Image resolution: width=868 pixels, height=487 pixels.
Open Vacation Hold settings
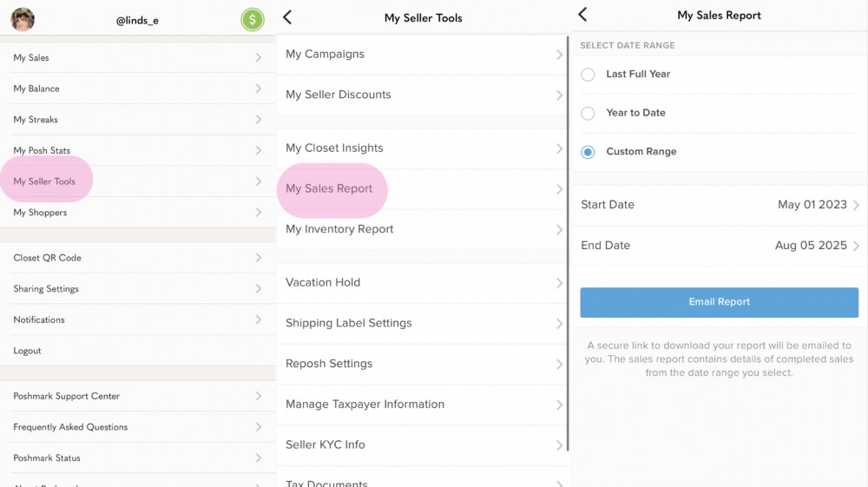(x=421, y=283)
